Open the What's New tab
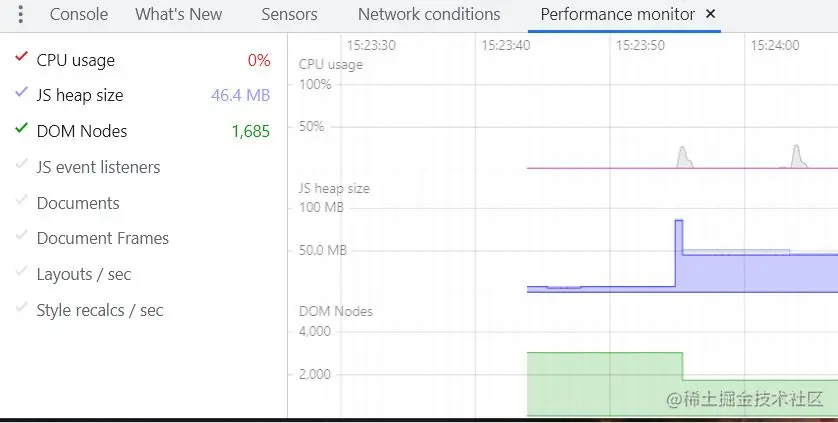838x423 pixels. [x=179, y=15]
